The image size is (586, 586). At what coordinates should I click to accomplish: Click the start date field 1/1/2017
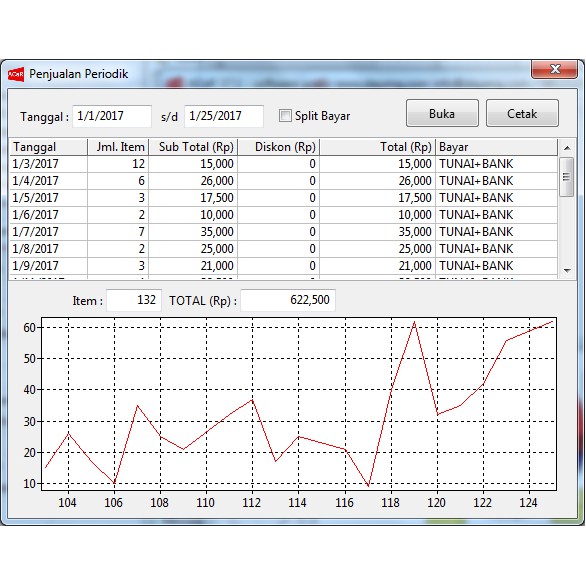[112, 116]
